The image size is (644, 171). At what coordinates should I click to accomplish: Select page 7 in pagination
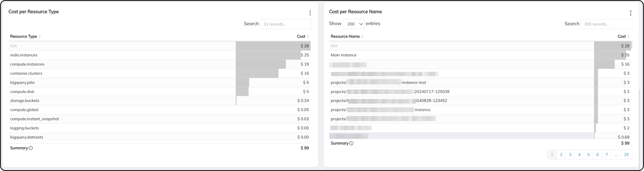tap(606, 154)
